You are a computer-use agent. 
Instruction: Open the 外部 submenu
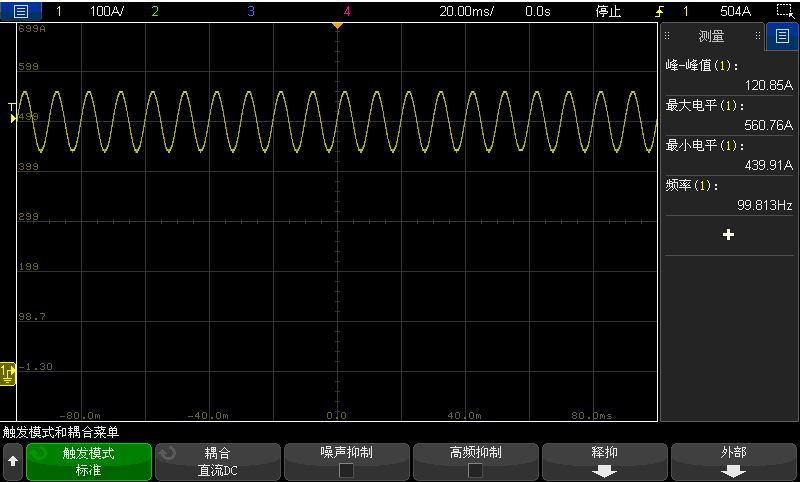(733, 462)
